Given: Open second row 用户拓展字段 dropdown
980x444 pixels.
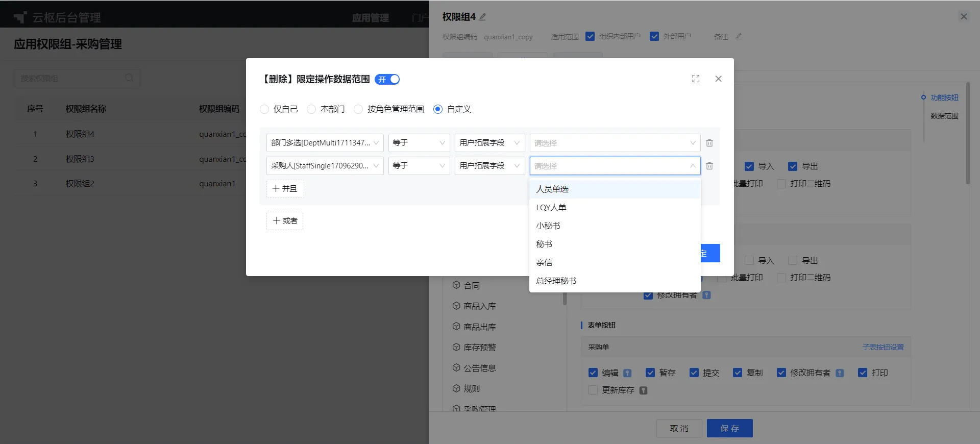Looking at the screenshot, I should tap(490, 166).
